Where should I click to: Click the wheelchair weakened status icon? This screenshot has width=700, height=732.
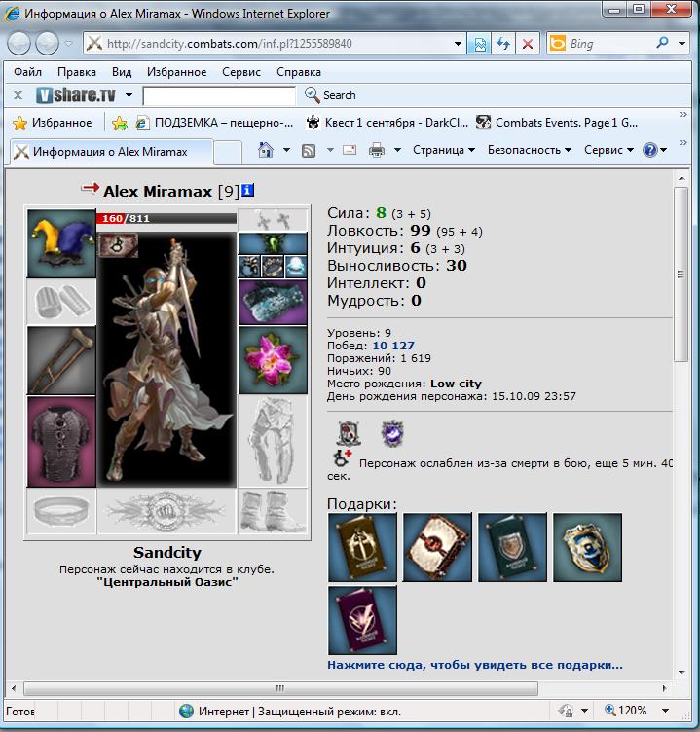343,457
